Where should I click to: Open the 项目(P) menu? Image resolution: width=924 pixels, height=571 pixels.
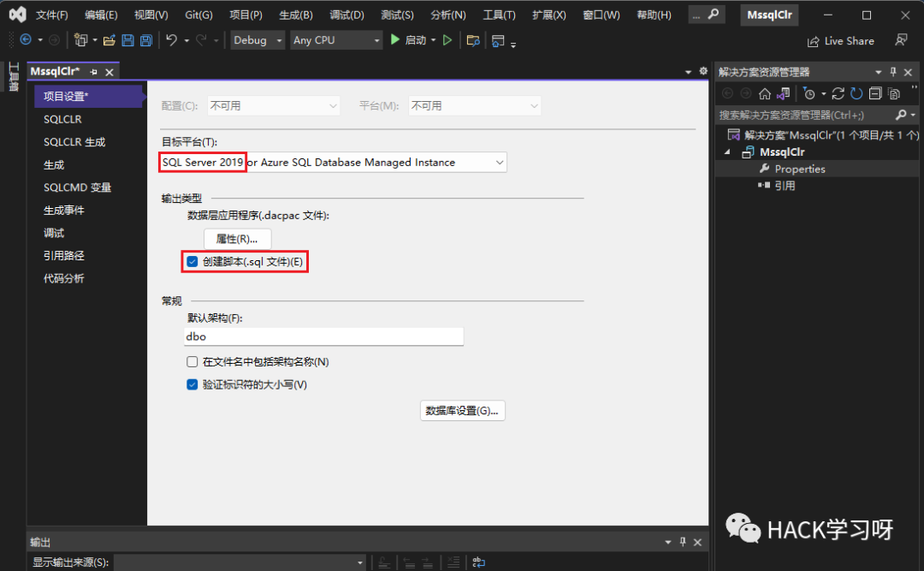click(x=246, y=15)
